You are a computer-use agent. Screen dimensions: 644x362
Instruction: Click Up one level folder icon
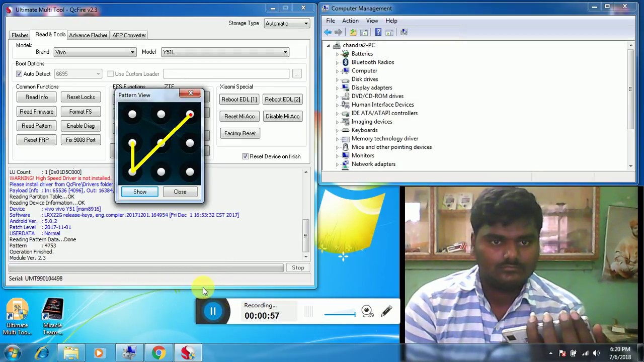(x=353, y=32)
